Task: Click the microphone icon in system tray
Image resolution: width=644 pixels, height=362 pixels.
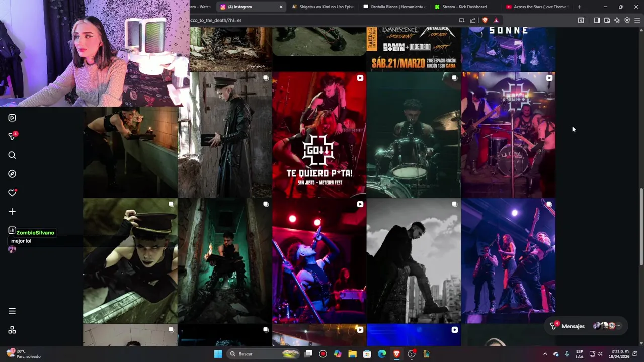Action: point(567,354)
